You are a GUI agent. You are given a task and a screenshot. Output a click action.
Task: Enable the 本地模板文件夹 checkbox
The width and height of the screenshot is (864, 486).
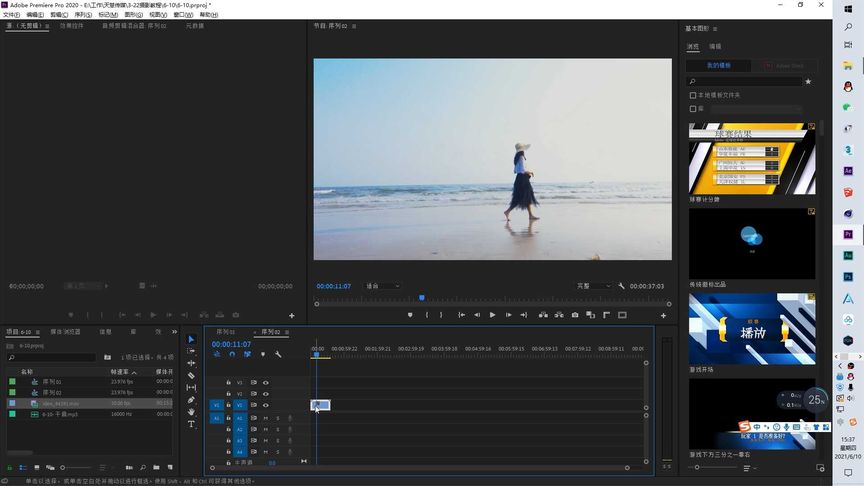pyautogui.click(x=693, y=95)
